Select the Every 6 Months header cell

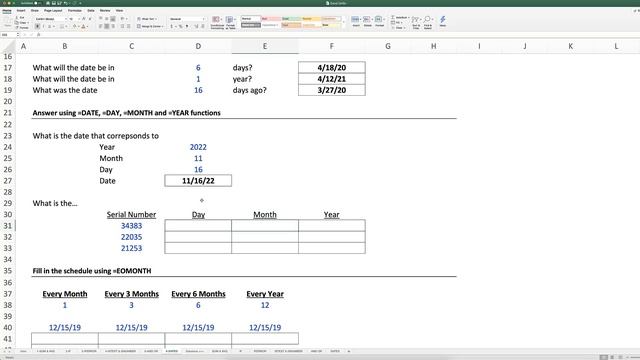pyautogui.click(x=198, y=293)
